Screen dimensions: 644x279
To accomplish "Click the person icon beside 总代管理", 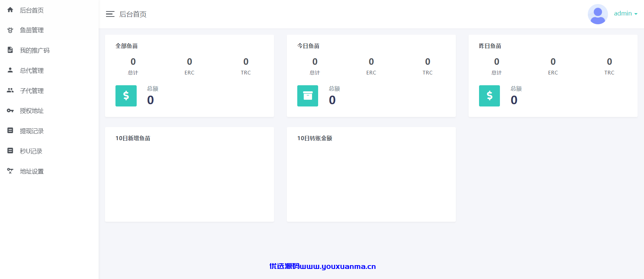I will (10, 70).
